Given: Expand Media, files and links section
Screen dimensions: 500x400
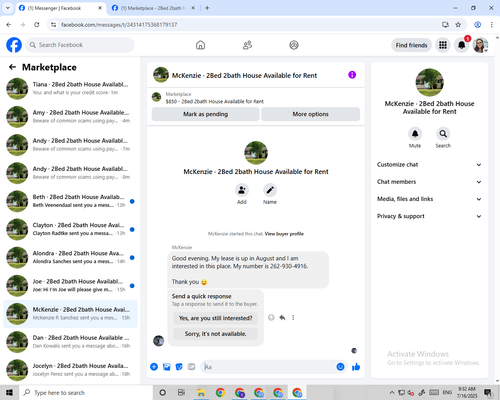Looking at the screenshot, I should (429, 199).
